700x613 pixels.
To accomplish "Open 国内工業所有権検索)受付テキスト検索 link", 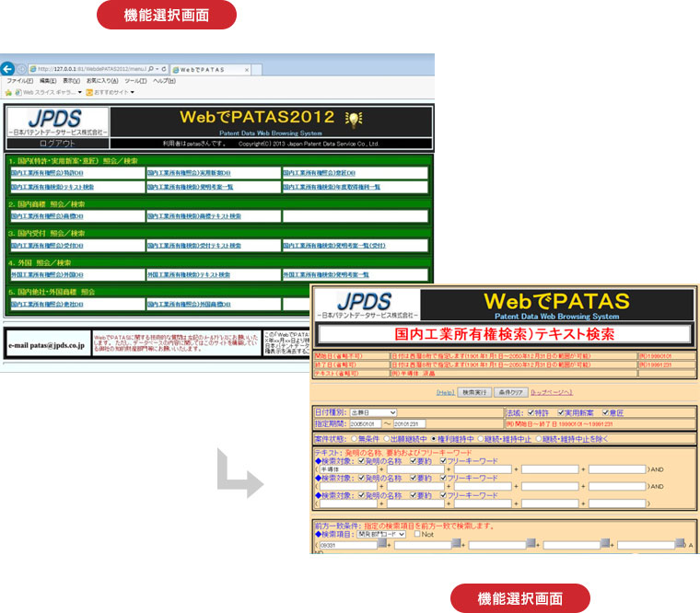I will click(194, 246).
